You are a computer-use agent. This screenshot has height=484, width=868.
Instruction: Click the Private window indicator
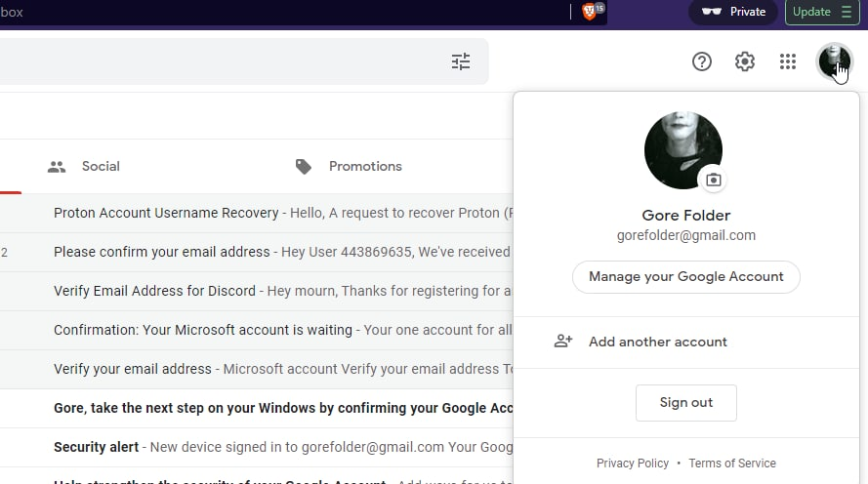(x=733, y=12)
